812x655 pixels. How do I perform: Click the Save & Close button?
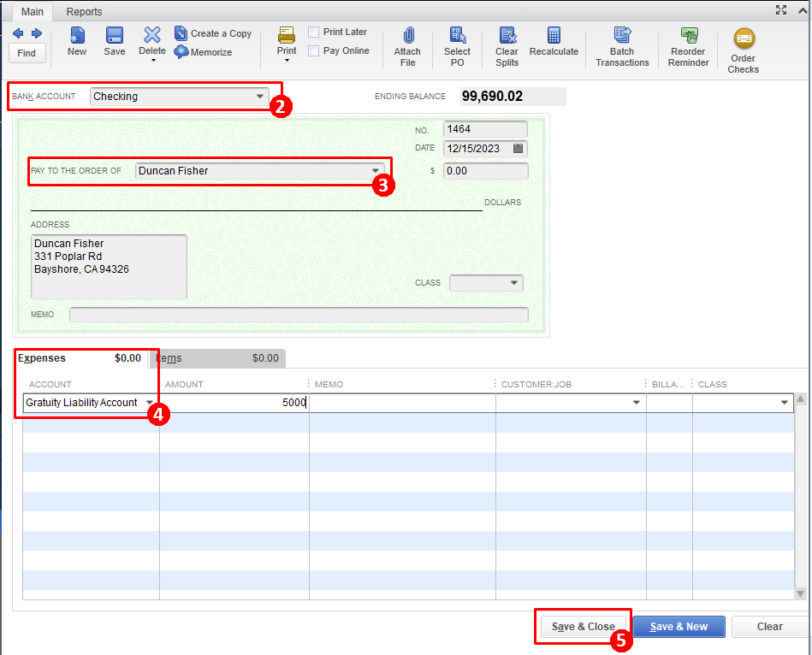pyautogui.click(x=583, y=627)
